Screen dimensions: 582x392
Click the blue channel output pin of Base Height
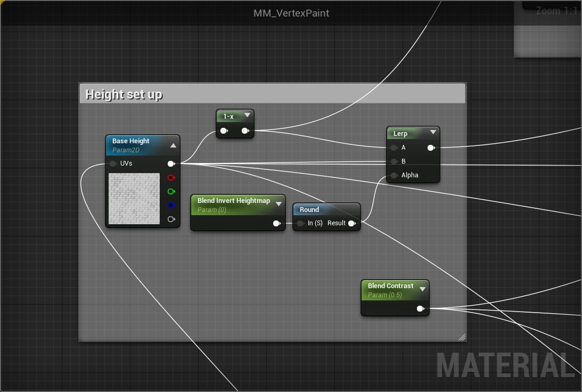point(171,205)
